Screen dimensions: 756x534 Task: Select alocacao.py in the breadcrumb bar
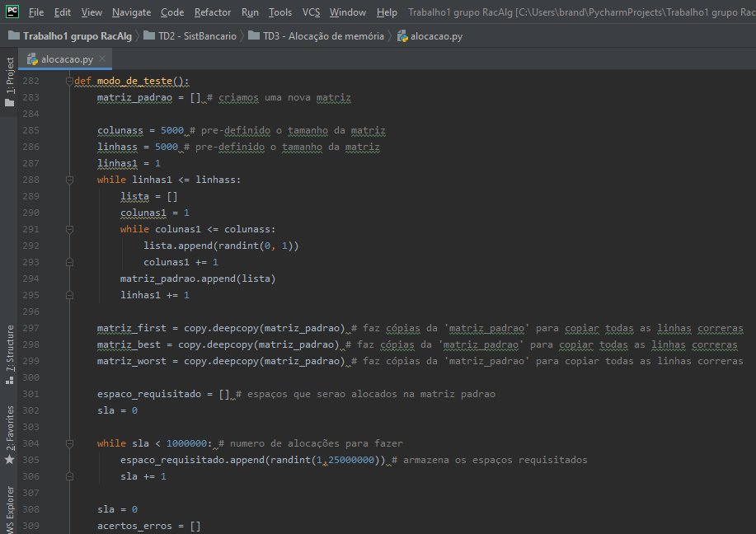(x=436, y=36)
